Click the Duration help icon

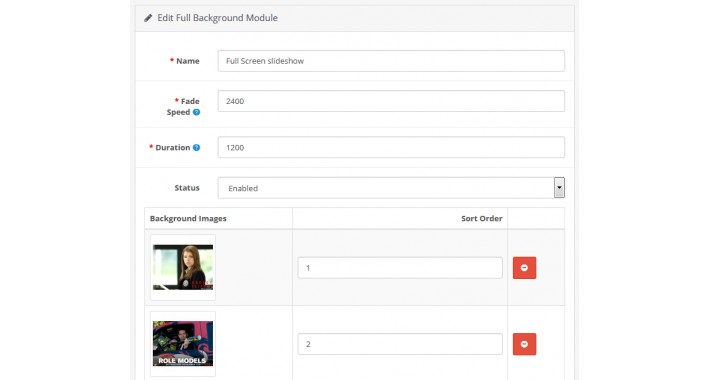196,147
